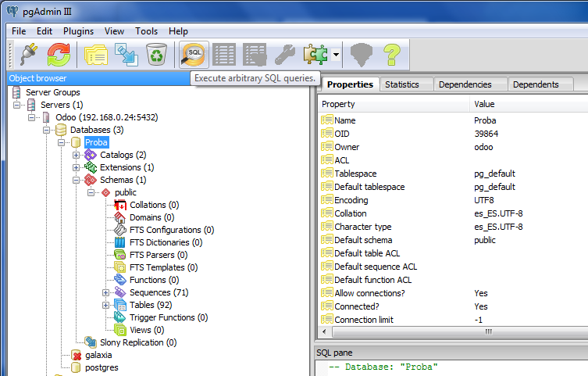588x376 pixels.
Task: Open the plugins dropdown arrow
Action: coord(336,55)
